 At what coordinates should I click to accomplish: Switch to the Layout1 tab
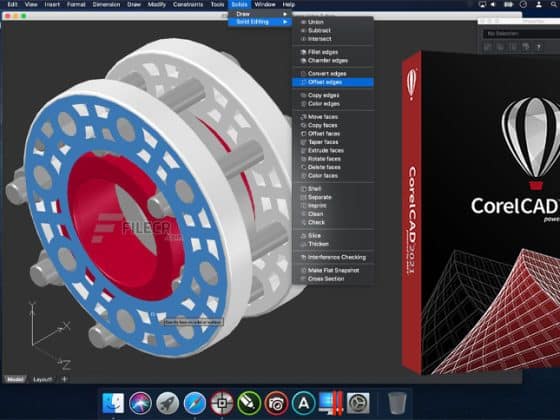point(42,379)
